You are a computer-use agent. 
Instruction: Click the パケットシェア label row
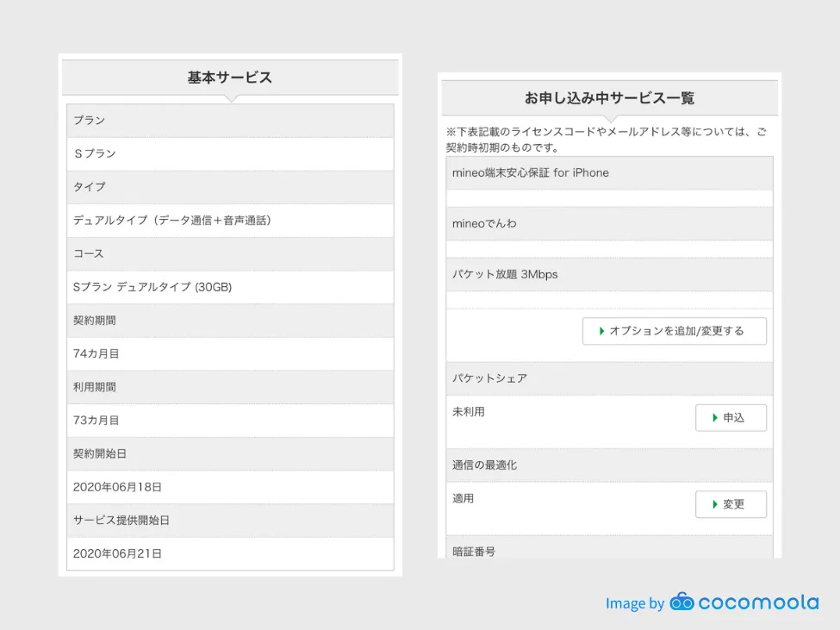(610, 378)
